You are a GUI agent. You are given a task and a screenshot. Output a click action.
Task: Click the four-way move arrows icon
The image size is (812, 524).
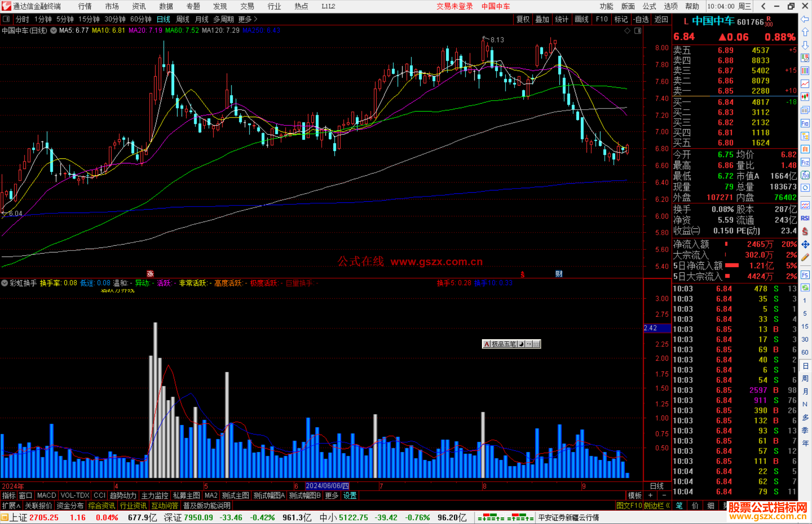805,245
